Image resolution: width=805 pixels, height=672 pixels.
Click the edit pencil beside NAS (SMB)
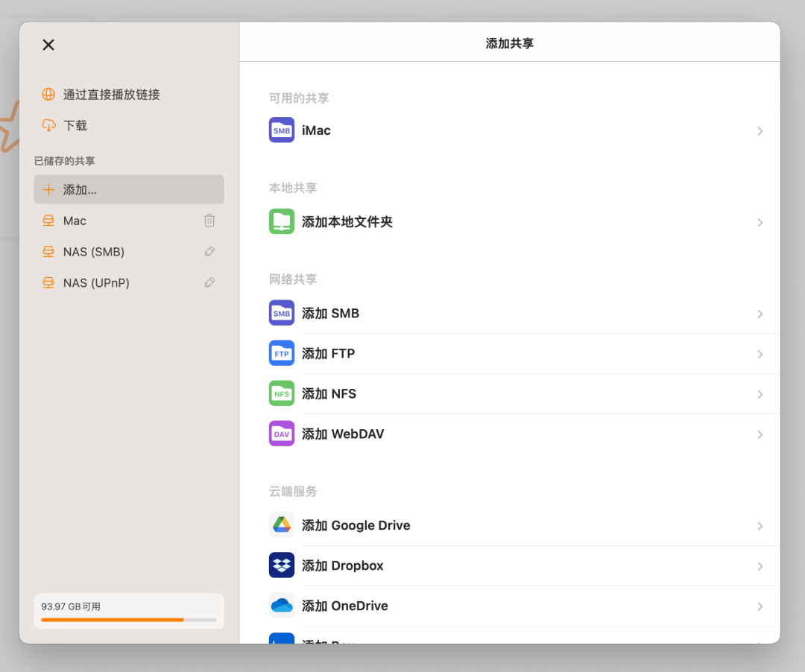(x=209, y=251)
